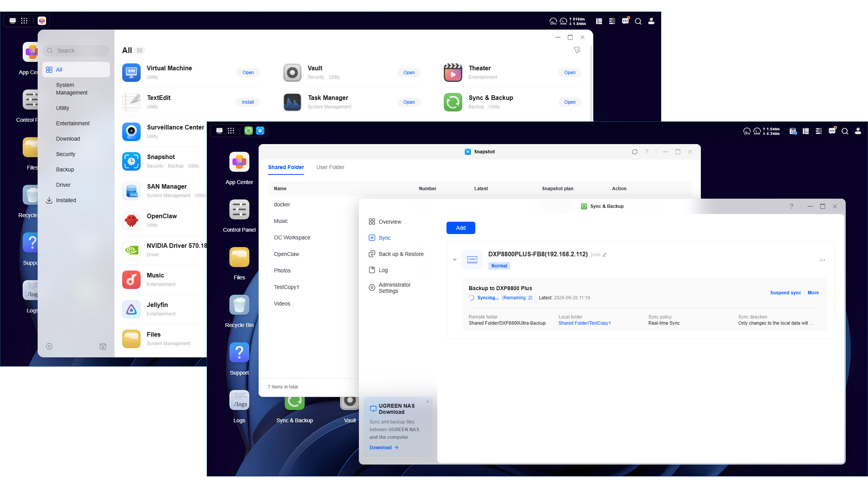868x488 pixels.
Task: Select the OC Workspace shared folder row
Action: (x=313, y=237)
